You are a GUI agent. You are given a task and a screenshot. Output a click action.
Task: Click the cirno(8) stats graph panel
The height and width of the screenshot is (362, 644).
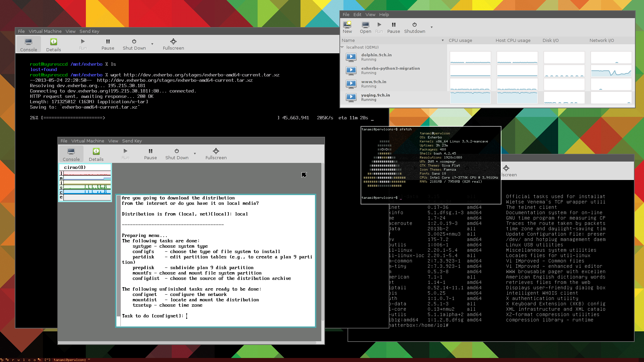[x=85, y=183]
